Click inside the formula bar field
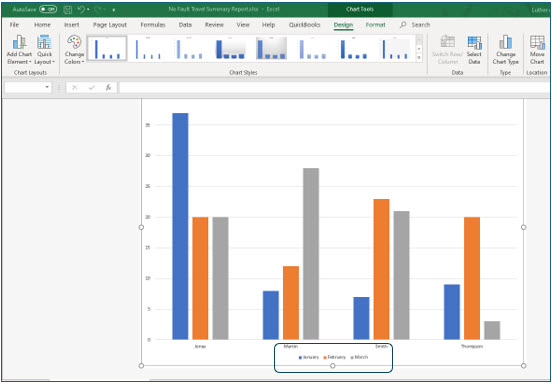Viewport: 552px width, 384px height. click(334, 87)
